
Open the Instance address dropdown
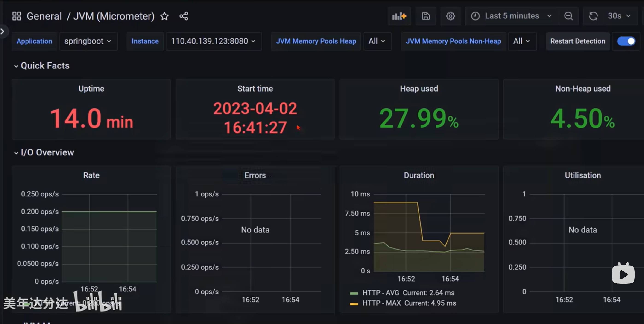(x=213, y=41)
